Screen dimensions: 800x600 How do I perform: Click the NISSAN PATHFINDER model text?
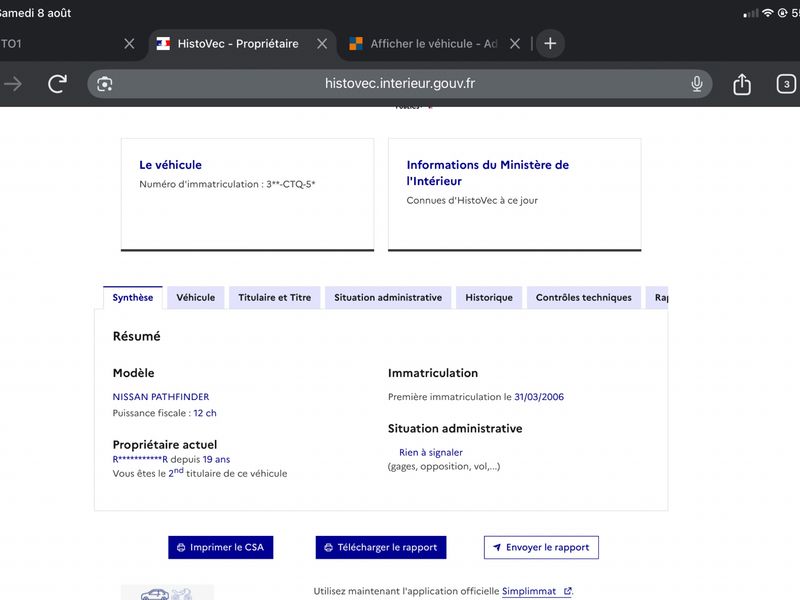(x=161, y=396)
